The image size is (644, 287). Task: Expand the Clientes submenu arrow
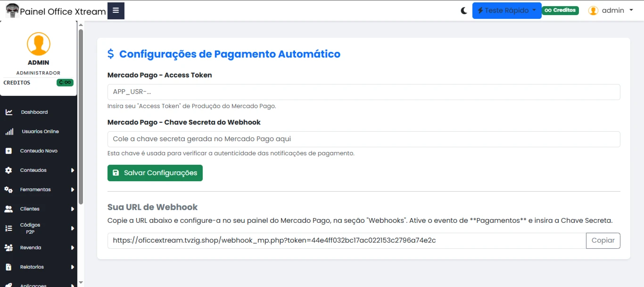73,209
